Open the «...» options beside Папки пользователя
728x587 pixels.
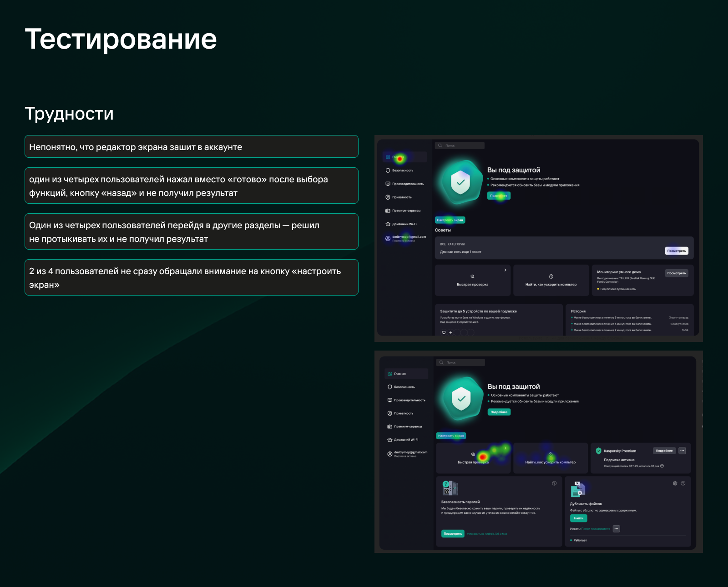coord(617,528)
